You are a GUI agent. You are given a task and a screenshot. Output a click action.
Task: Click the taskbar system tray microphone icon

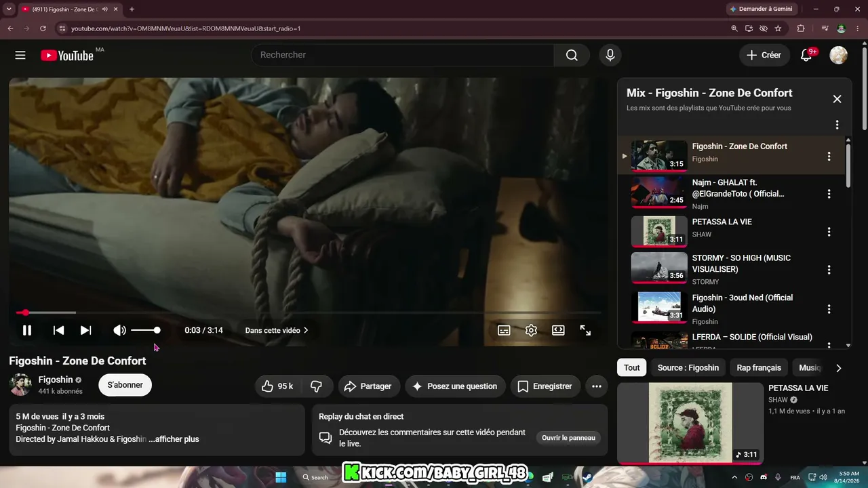(x=778, y=477)
